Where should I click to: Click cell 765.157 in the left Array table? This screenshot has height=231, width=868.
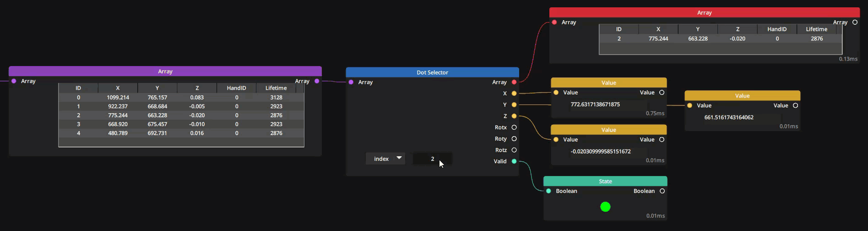[x=157, y=98]
